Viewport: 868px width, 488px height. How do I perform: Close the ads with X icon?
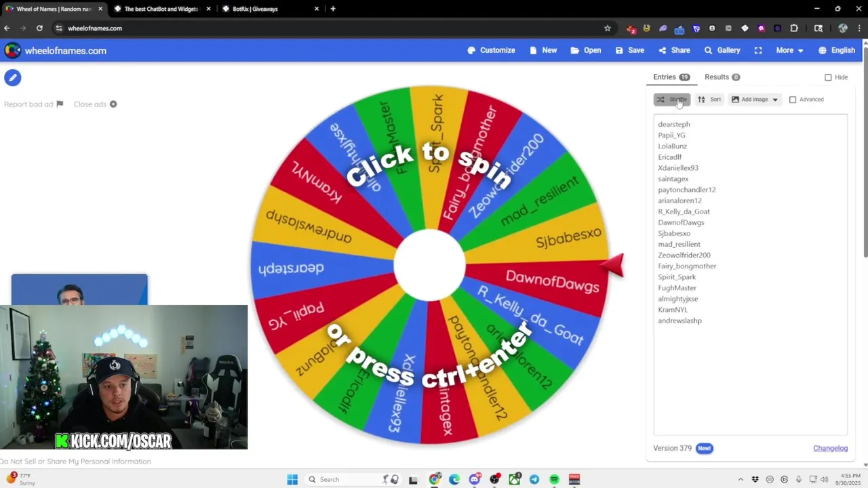pyautogui.click(x=113, y=104)
